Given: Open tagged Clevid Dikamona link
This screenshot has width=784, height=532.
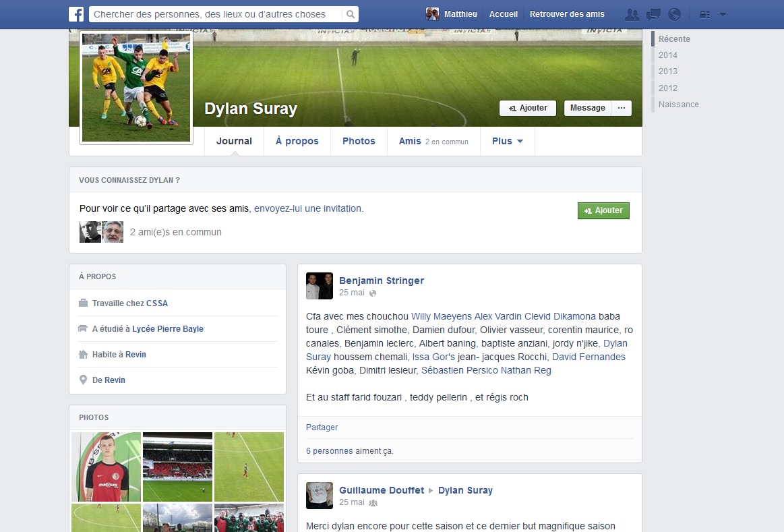Looking at the screenshot, I should click(560, 316).
